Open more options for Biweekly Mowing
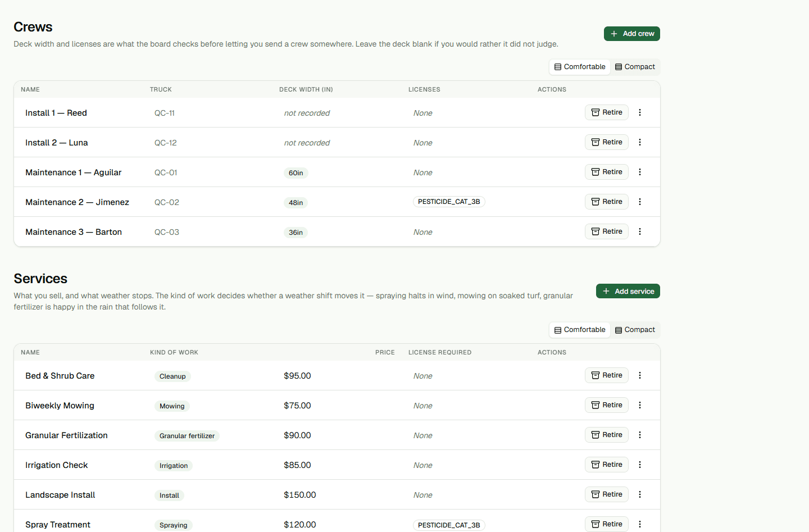 point(640,405)
